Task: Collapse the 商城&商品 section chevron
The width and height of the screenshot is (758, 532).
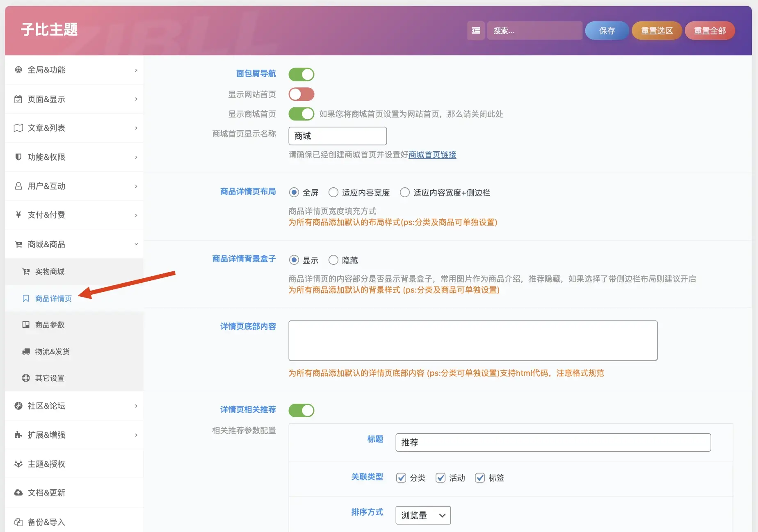Action: point(136,244)
